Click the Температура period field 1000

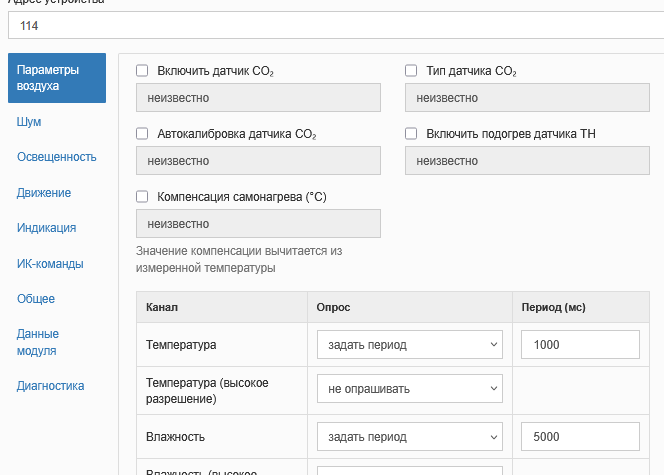tap(580, 345)
